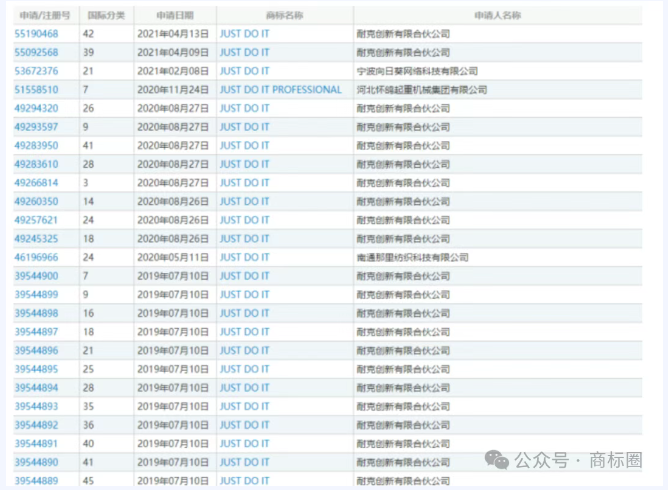The width and height of the screenshot is (668, 490).
Task: Open registration number 55092568
Action: click(36, 52)
